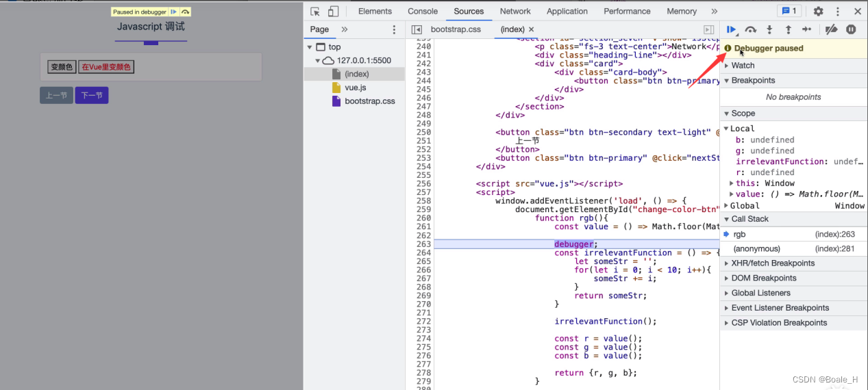Click line number 264 in the gutter

click(423, 253)
